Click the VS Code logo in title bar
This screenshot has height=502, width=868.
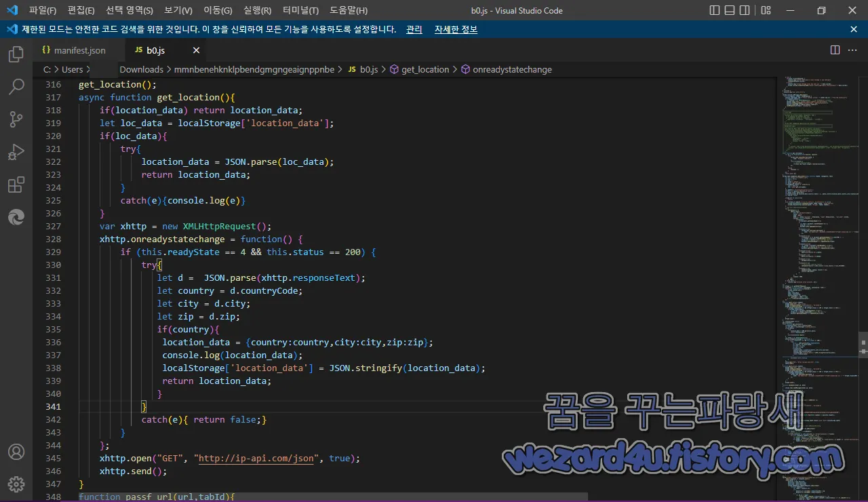(12, 10)
